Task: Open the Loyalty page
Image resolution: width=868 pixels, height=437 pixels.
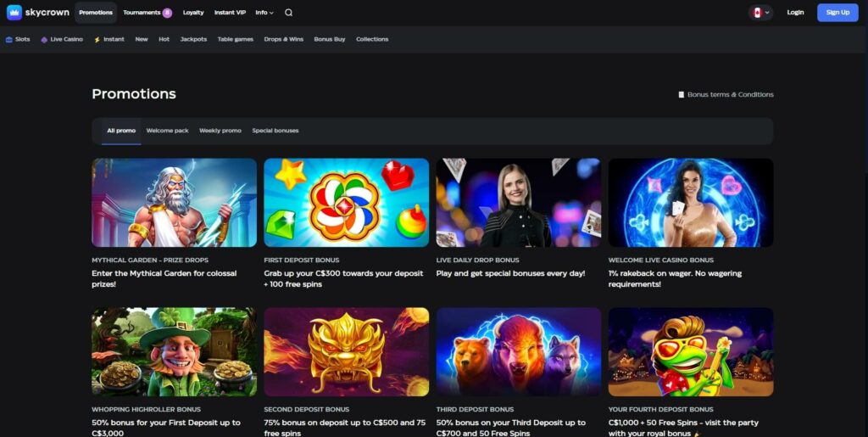Action: pos(193,12)
